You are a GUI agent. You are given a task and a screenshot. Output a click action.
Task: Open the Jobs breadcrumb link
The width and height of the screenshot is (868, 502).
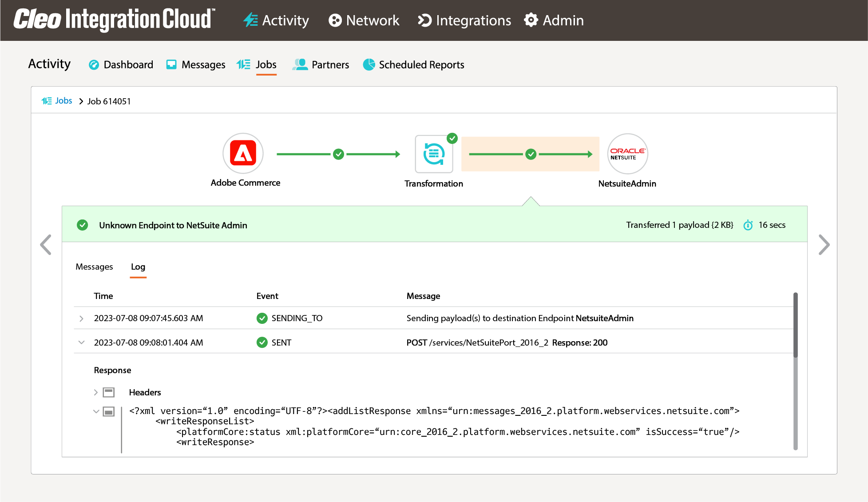click(63, 100)
